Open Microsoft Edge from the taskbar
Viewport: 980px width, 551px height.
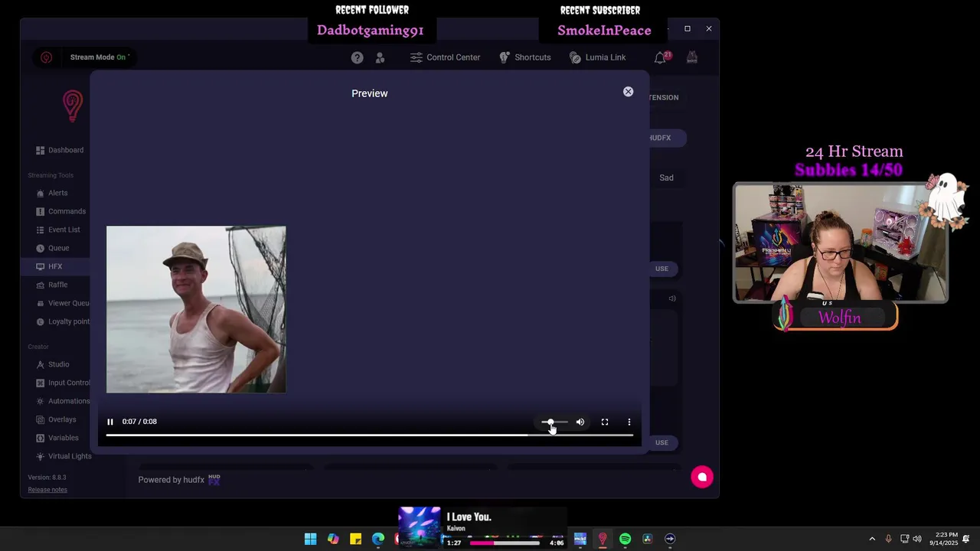[x=378, y=539]
